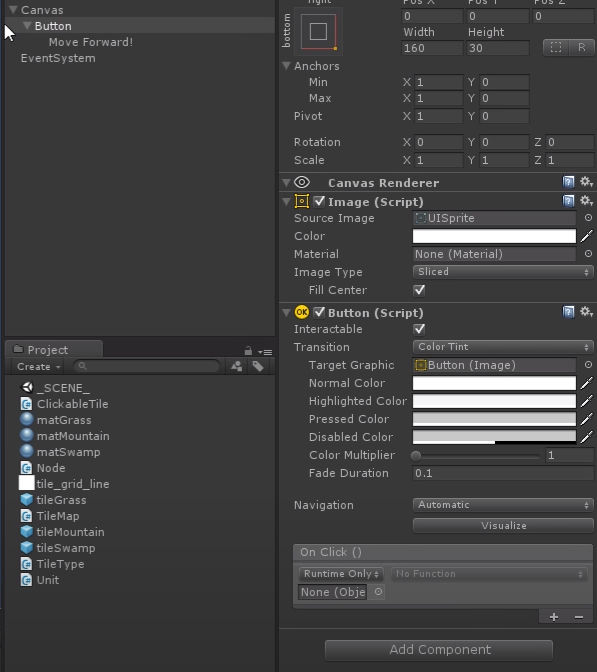Image resolution: width=597 pixels, height=672 pixels.
Task: Adjust Color Multiplier slider handle
Action: coord(416,456)
